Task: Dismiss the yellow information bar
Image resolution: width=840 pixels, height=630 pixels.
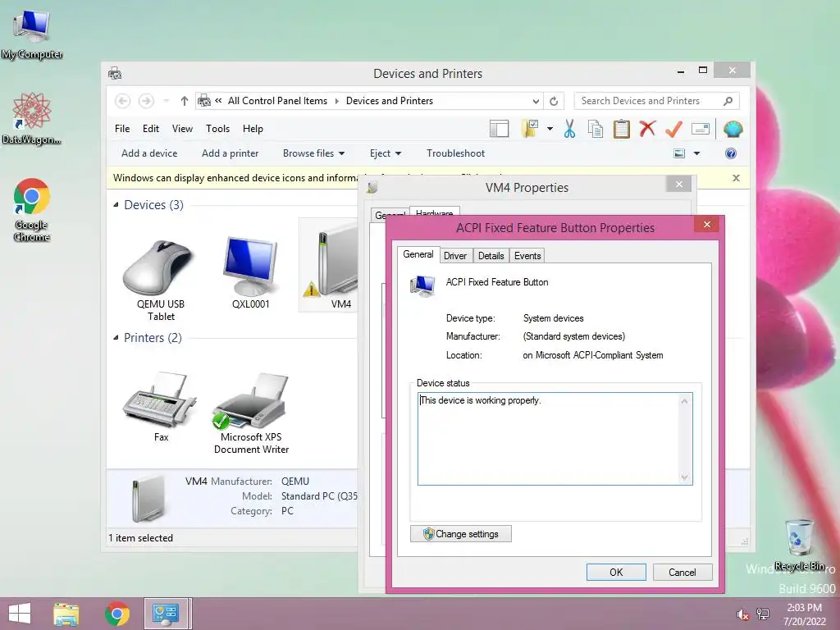Action: pos(736,178)
